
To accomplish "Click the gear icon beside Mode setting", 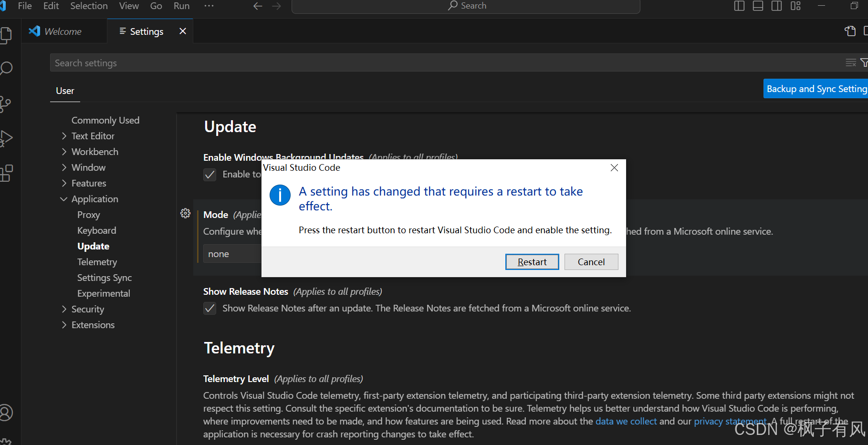I will [186, 213].
